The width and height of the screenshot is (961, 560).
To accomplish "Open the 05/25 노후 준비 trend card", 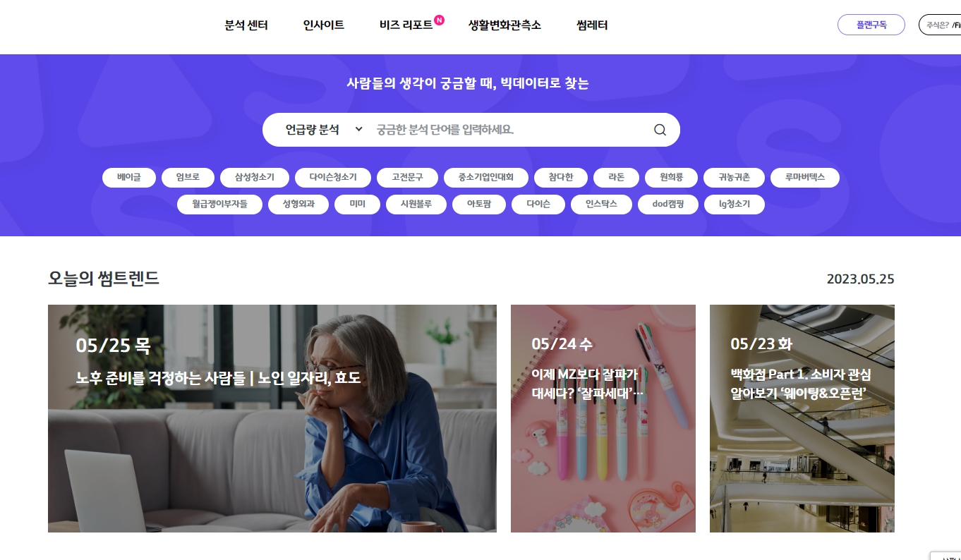I will (x=272, y=418).
